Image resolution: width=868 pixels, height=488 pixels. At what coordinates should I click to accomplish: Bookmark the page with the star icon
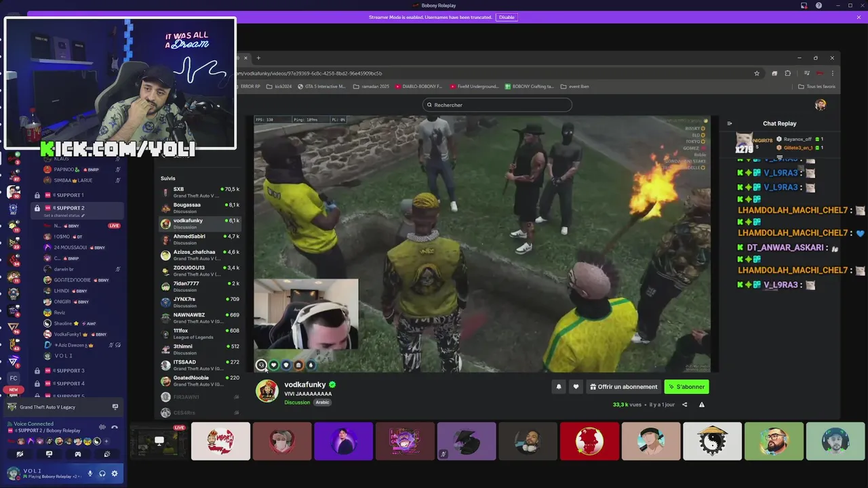pos(757,73)
